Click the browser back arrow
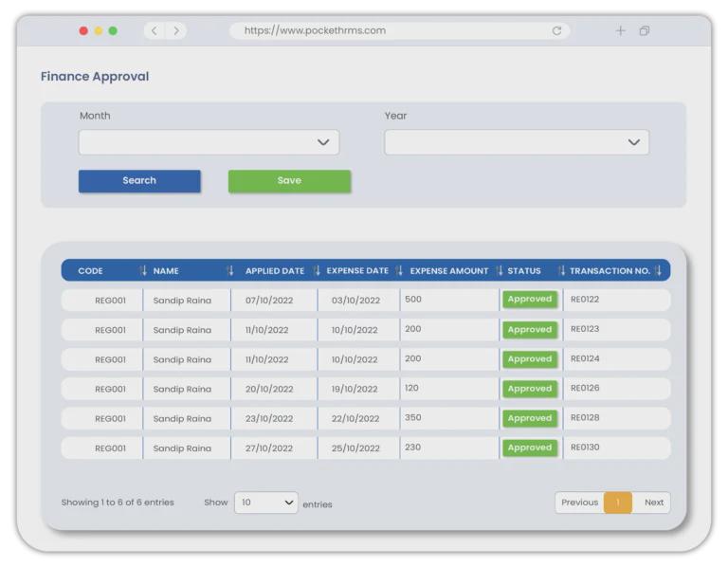Viewport: 728px width, 567px height. click(x=155, y=31)
